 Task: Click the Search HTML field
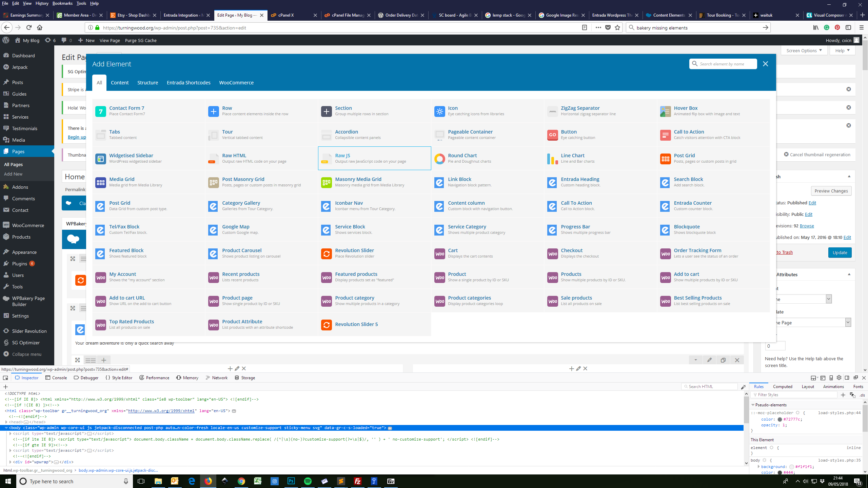click(709, 386)
